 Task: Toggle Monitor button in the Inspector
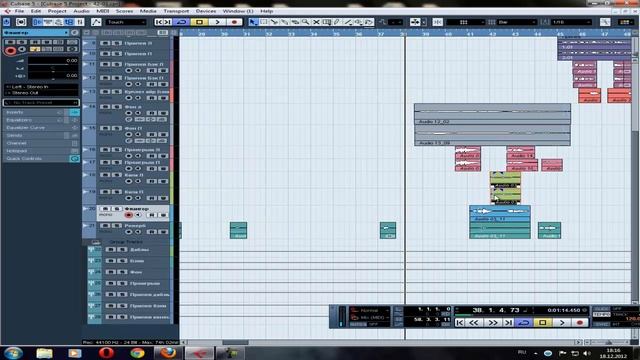[x=22, y=49]
